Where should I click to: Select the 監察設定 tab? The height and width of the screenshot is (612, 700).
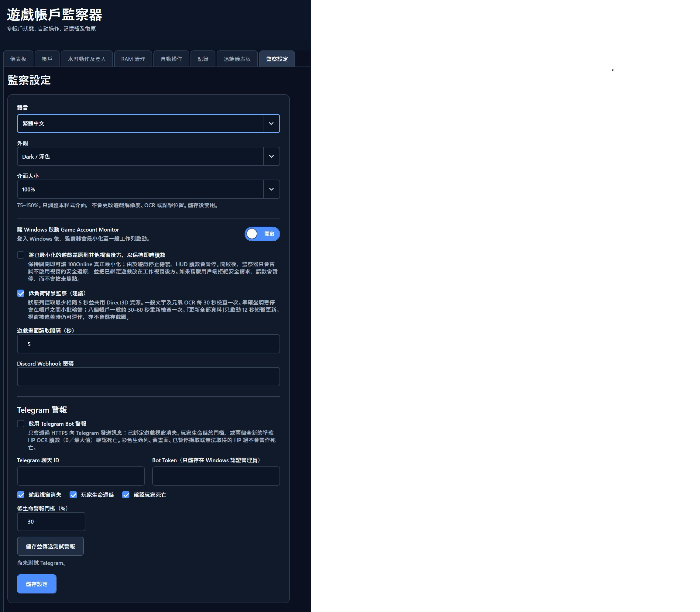tap(277, 59)
